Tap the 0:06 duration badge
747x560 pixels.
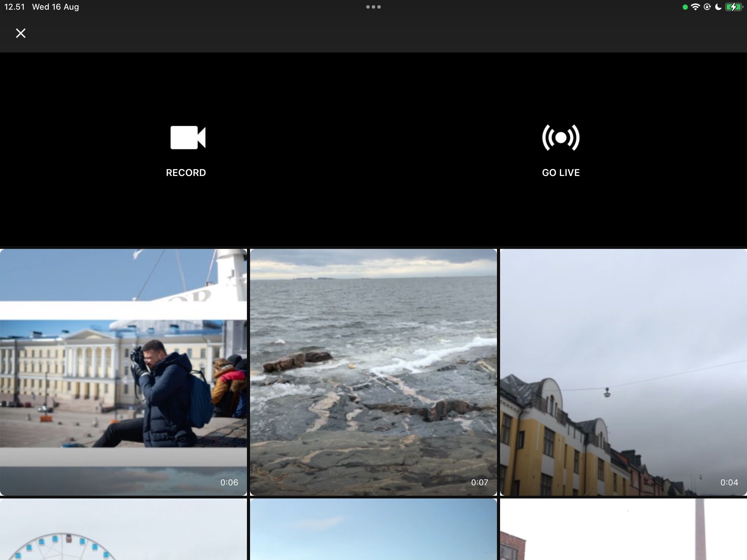pos(229,482)
